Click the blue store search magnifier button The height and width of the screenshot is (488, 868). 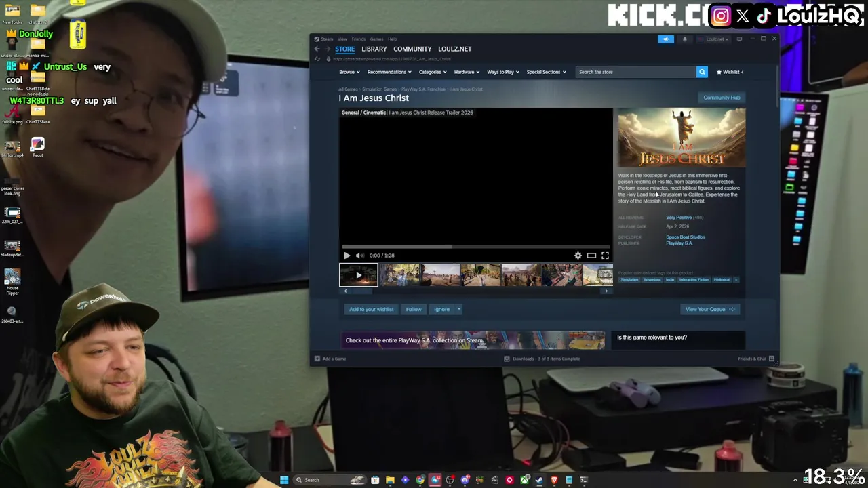point(702,72)
